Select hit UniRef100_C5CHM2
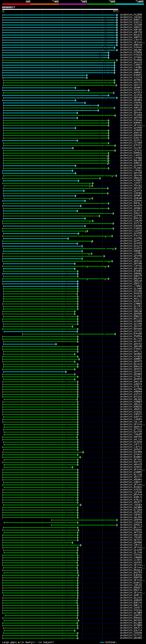Image resolution: width=146 pixels, height=644 pixels. 131,538
